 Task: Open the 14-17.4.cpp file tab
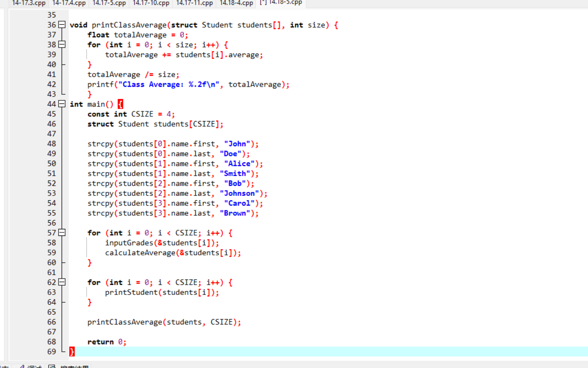click(69, 3)
